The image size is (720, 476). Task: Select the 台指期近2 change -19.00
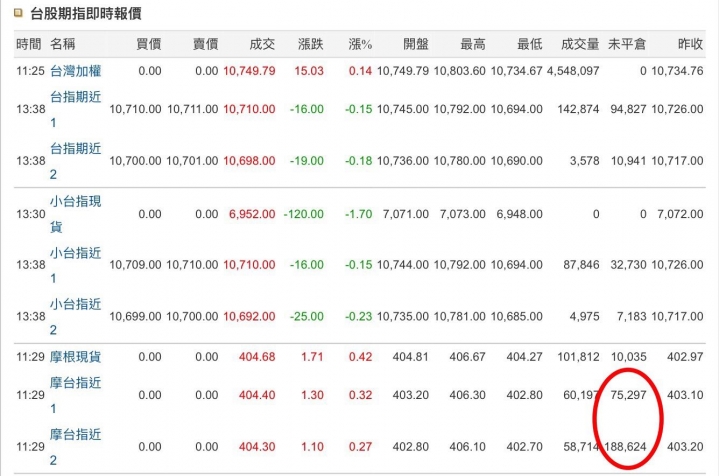click(307, 161)
